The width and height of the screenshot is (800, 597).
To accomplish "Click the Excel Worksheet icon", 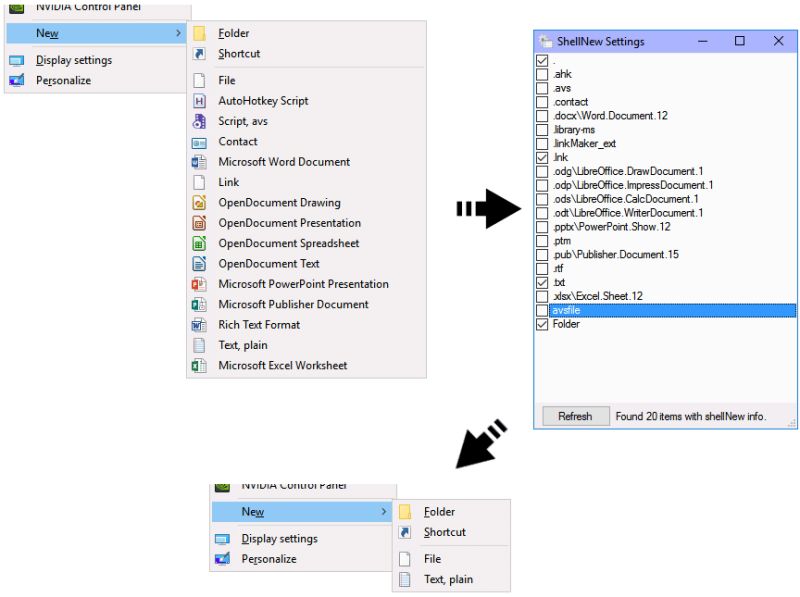I will tap(199, 366).
